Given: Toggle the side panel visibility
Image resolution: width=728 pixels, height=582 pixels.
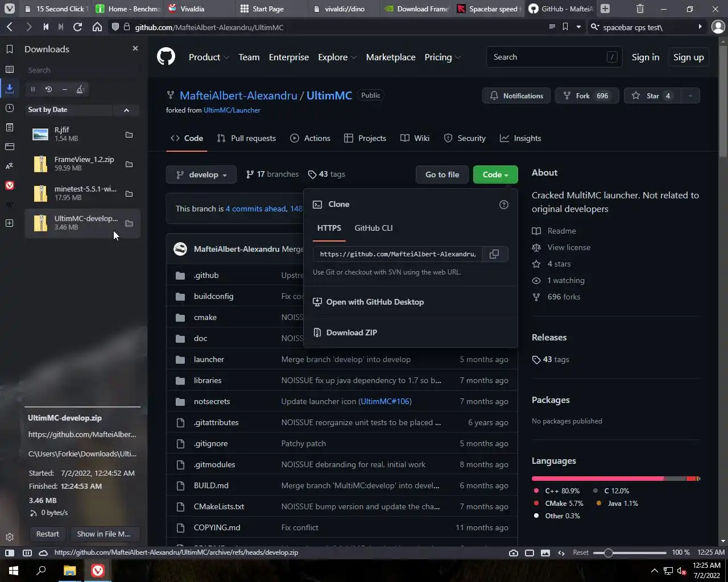Looking at the screenshot, I should (10, 552).
